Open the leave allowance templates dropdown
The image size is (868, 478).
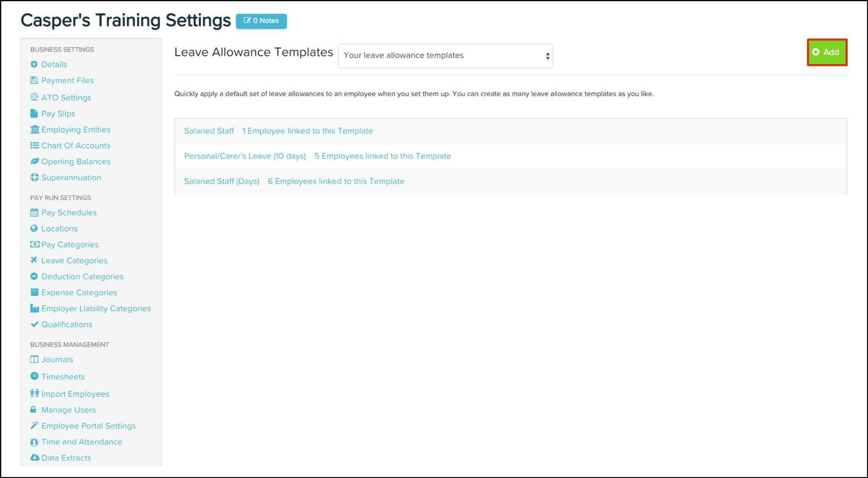tap(445, 56)
